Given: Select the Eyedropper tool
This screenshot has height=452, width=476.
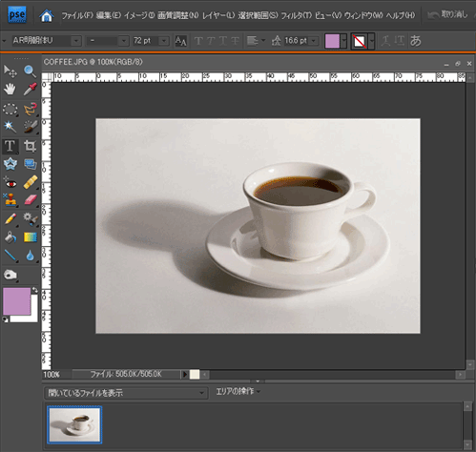Looking at the screenshot, I should (30, 90).
